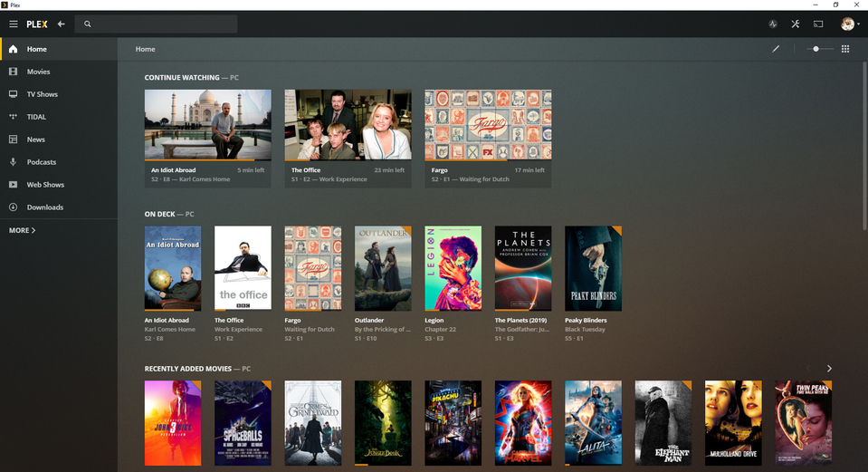
Task: Open Downloads icon in sidebar
Action: coord(14,207)
